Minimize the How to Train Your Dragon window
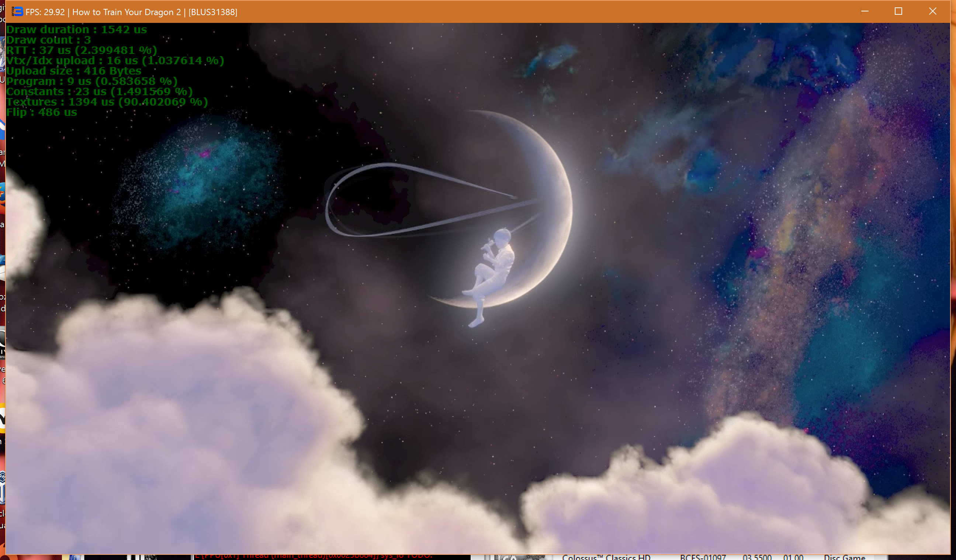The height and width of the screenshot is (560, 956). pyautogui.click(x=865, y=11)
